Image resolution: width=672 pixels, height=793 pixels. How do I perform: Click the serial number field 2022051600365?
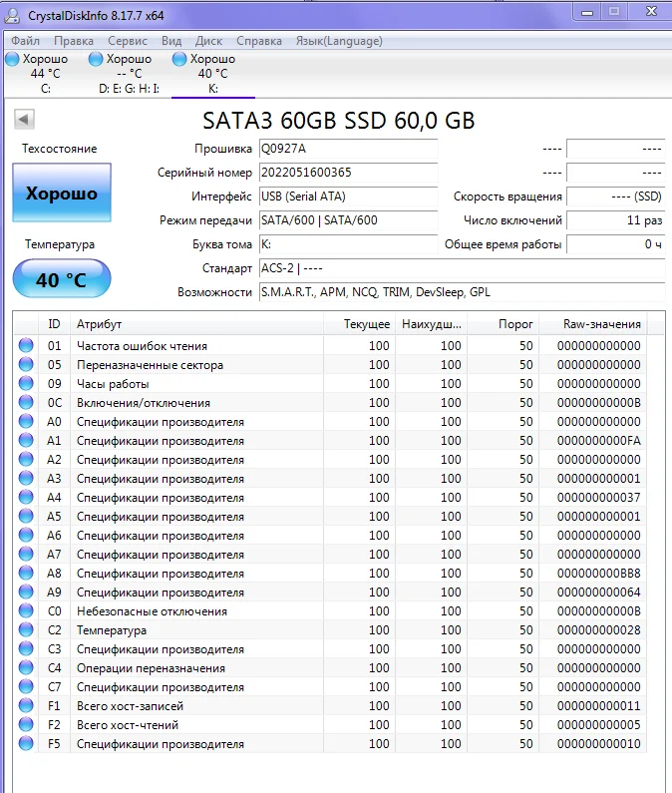pyautogui.click(x=348, y=173)
